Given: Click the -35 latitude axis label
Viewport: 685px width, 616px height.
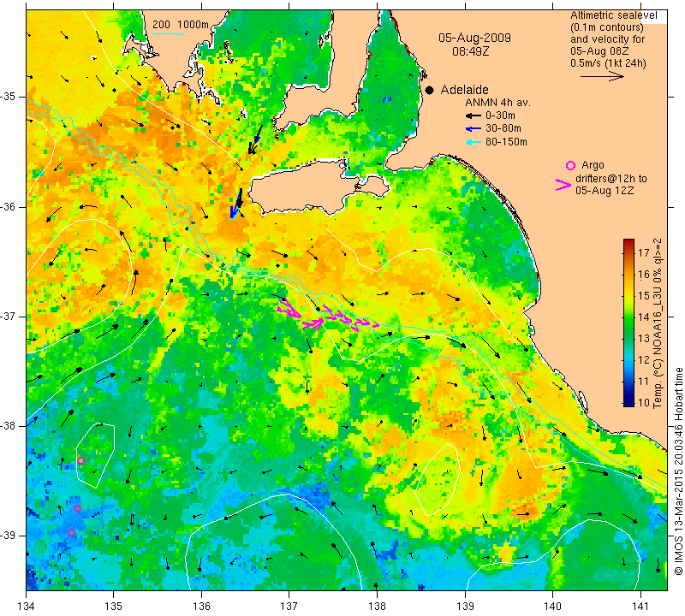Looking at the screenshot, I should pyautogui.click(x=9, y=97).
